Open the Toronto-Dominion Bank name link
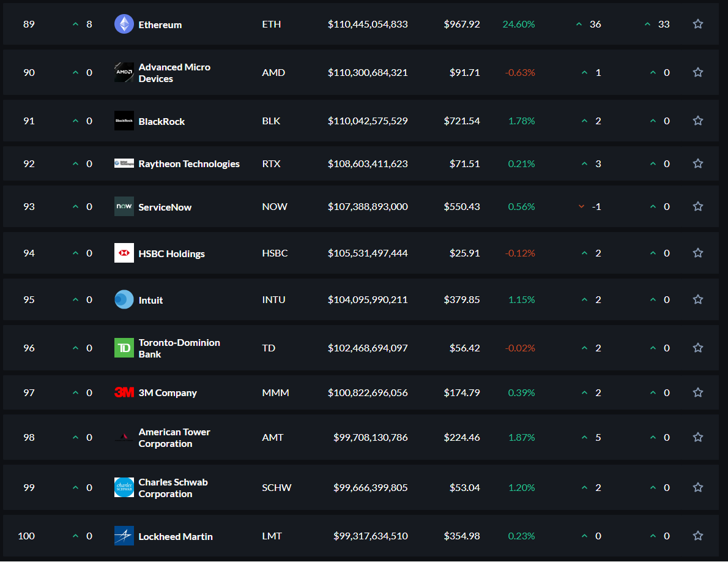This screenshot has width=728, height=562. tap(179, 348)
